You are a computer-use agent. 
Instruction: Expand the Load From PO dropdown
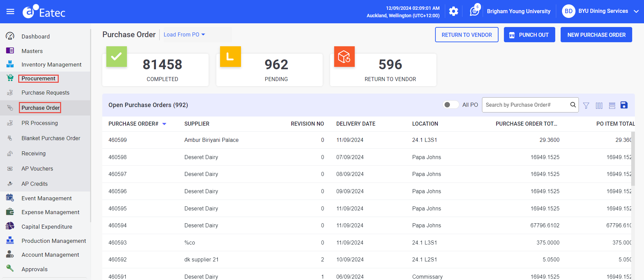pyautogui.click(x=184, y=34)
